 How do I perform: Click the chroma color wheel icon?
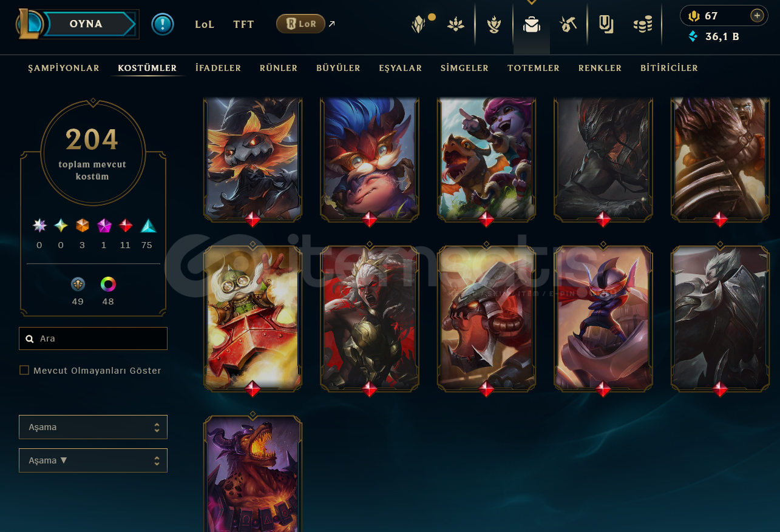[x=108, y=284]
